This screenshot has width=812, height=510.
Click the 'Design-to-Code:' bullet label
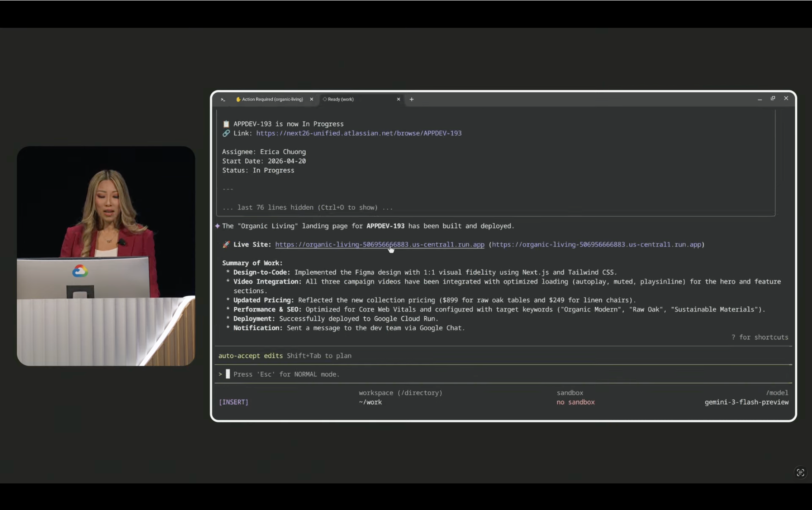(262, 272)
